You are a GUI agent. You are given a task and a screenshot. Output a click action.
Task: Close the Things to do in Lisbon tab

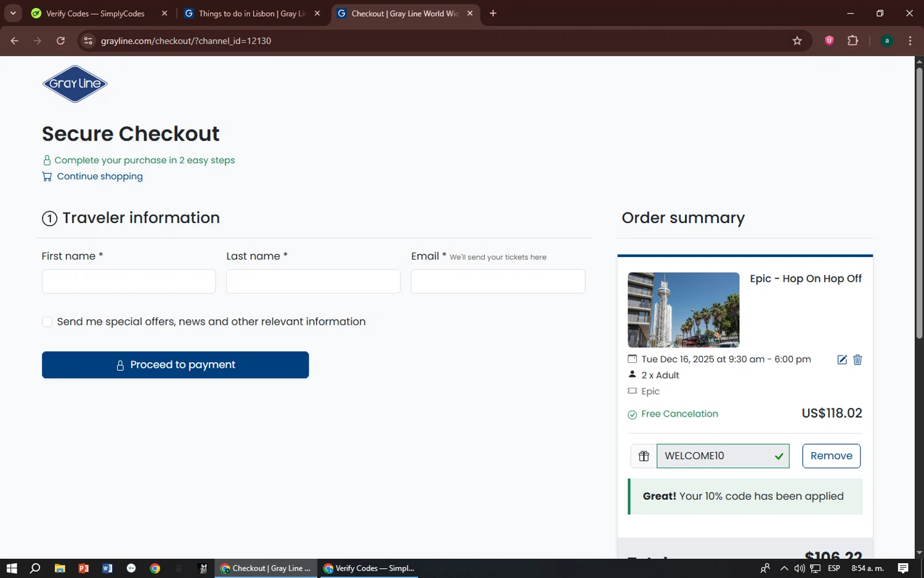click(x=317, y=14)
